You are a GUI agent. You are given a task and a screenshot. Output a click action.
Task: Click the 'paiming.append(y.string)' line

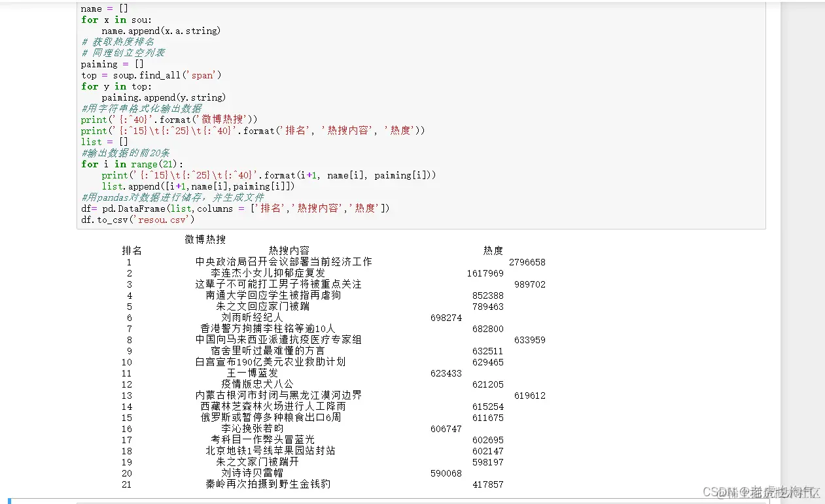coord(164,97)
